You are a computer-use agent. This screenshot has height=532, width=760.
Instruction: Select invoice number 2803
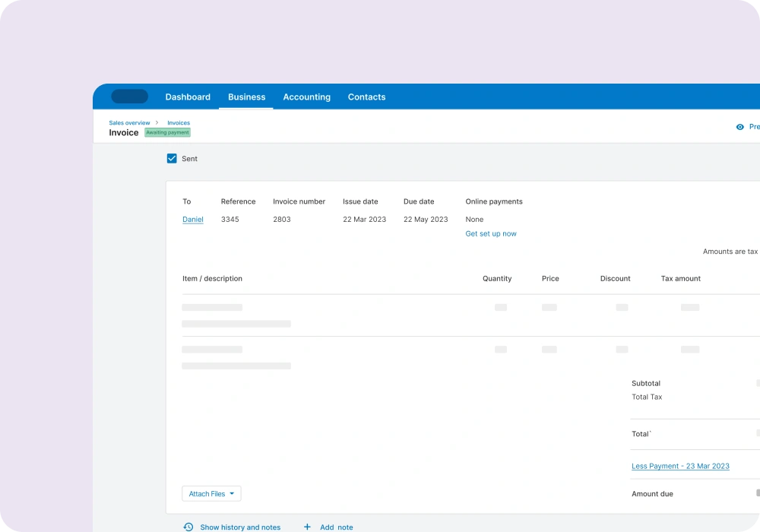click(282, 220)
